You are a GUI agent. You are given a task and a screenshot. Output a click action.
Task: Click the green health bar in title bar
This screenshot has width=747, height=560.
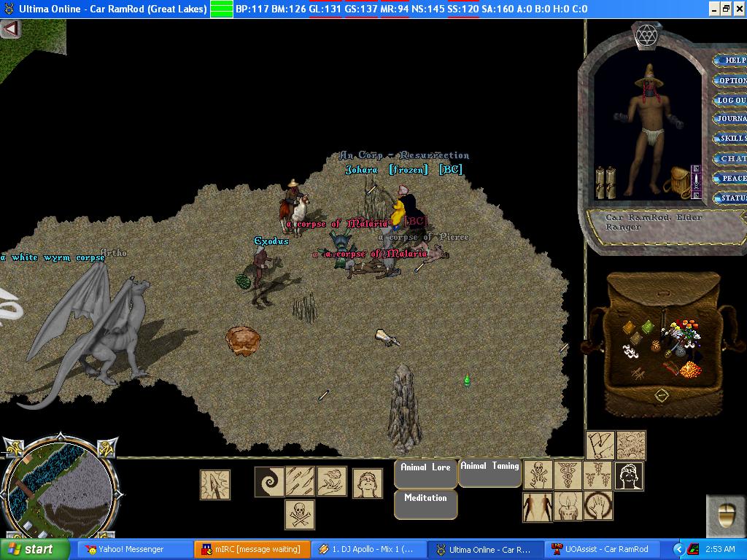coord(222,9)
